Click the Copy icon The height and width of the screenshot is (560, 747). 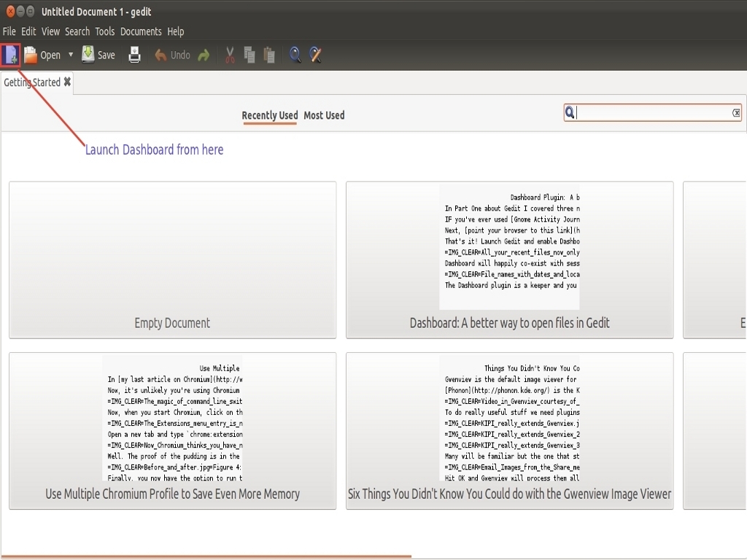click(x=249, y=55)
